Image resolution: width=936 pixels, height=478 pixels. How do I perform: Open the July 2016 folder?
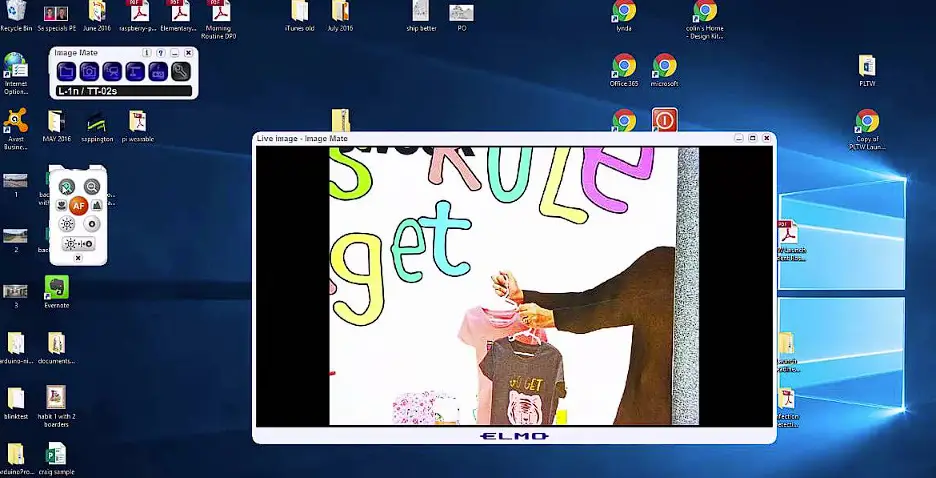(340, 16)
